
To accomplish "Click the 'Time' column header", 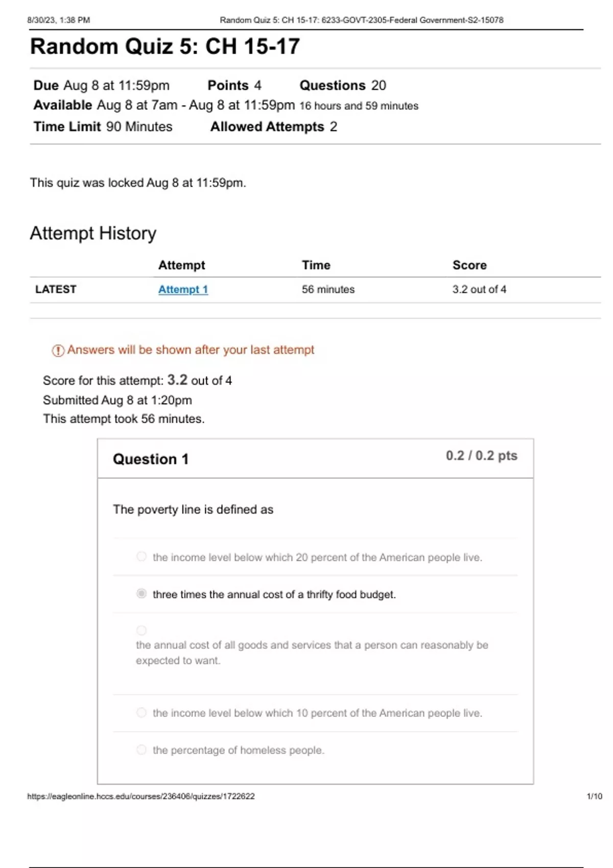I will coord(316,265).
